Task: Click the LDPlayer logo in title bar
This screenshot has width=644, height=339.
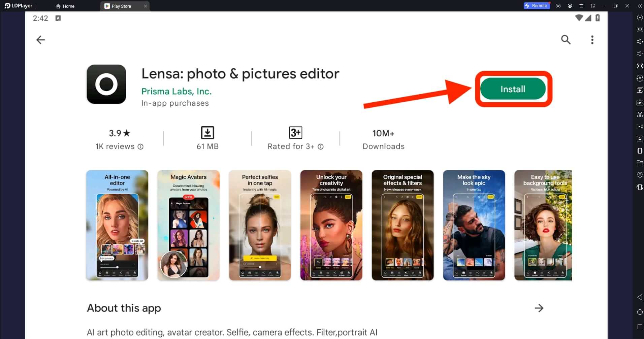Action: pos(19,6)
